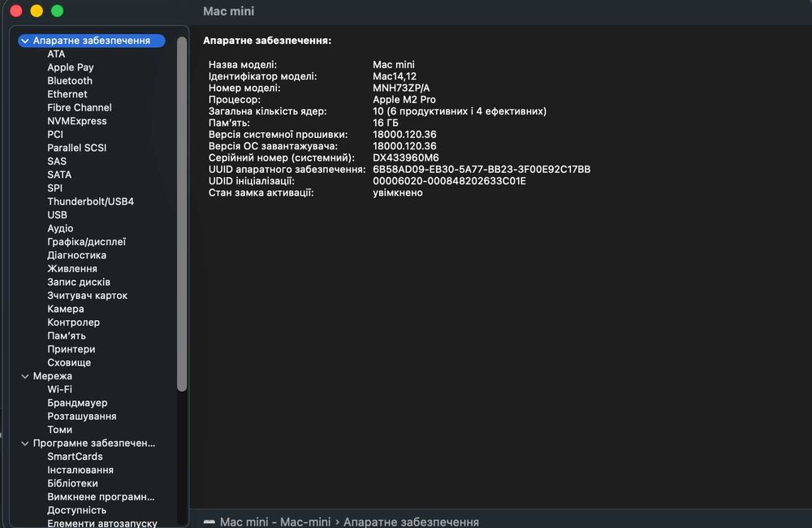Collapse the Програмне забезпечення section chevron
The width and height of the screenshot is (812, 528).
(x=25, y=444)
